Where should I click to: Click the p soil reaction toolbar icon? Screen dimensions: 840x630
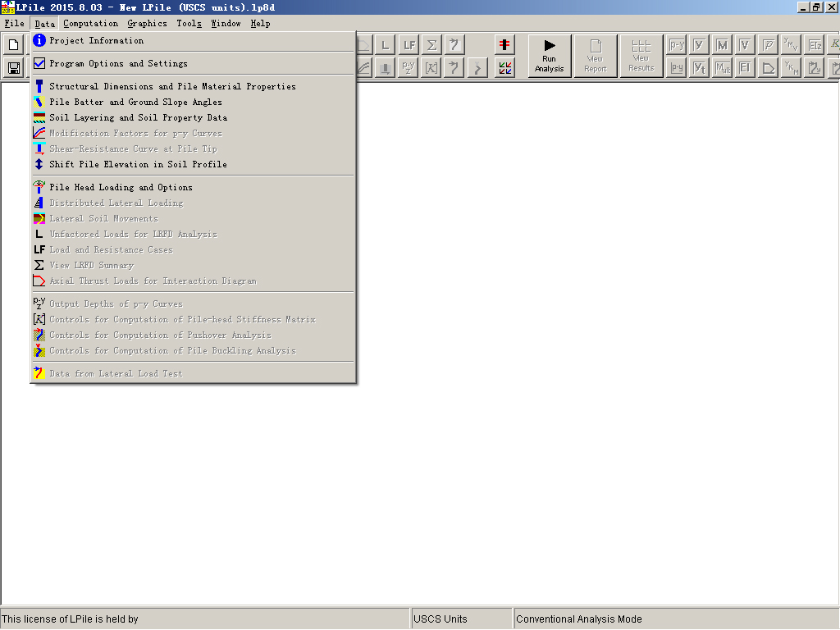[768, 45]
